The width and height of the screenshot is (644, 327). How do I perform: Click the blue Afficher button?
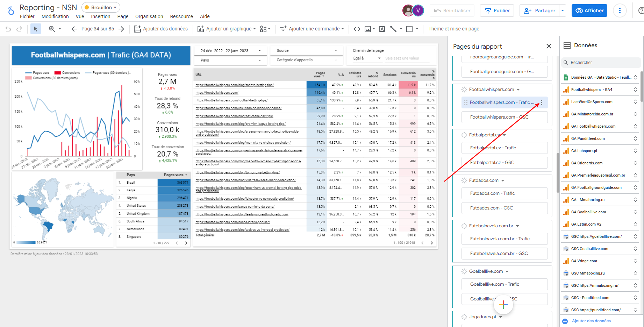[x=589, y=10]
